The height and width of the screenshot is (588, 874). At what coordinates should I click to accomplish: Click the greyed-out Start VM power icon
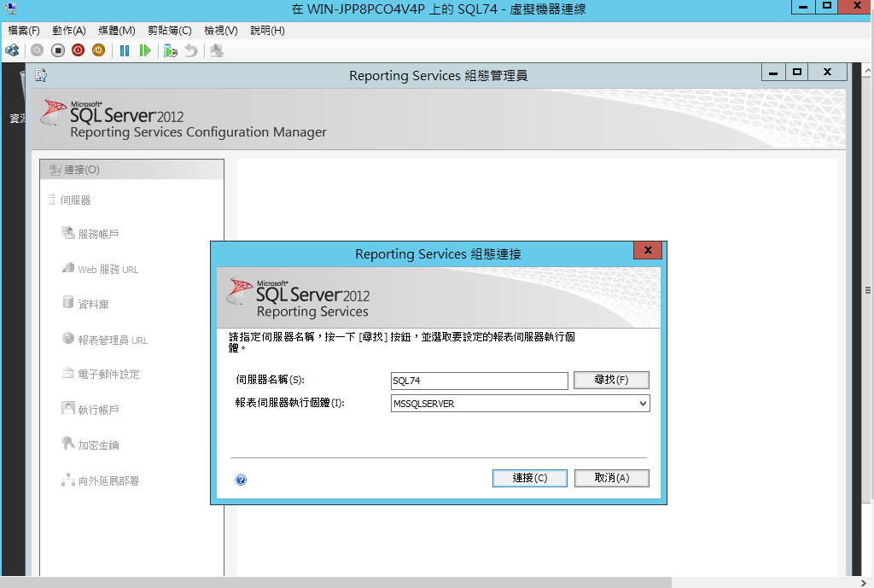click(37, 50)
